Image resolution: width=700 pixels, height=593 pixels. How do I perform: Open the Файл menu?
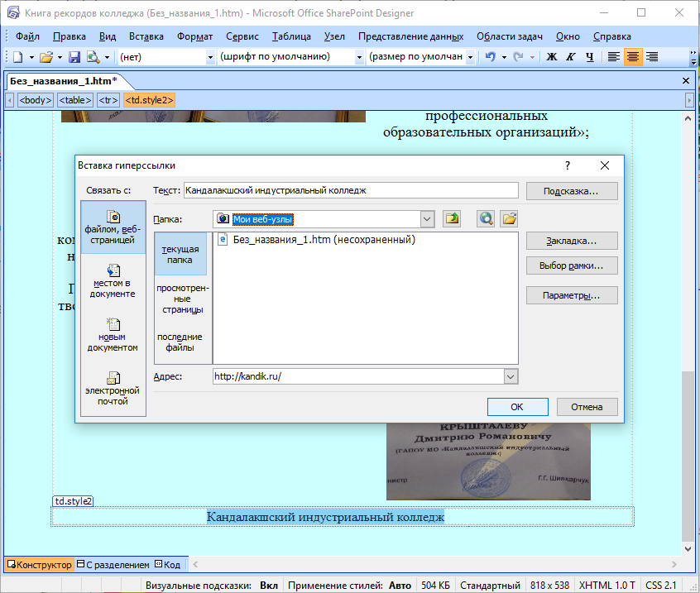(27, 36)
